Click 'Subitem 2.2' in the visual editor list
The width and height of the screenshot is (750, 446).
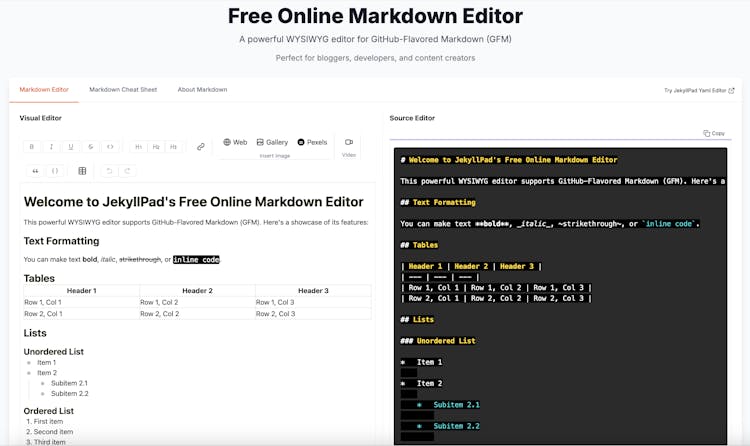pyautogui.click(x=70, y=393)
